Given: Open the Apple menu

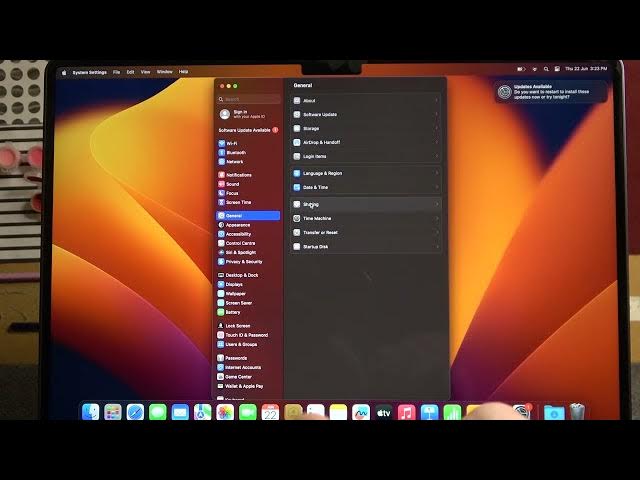Looking at the screenshot, I should point(64,72).
